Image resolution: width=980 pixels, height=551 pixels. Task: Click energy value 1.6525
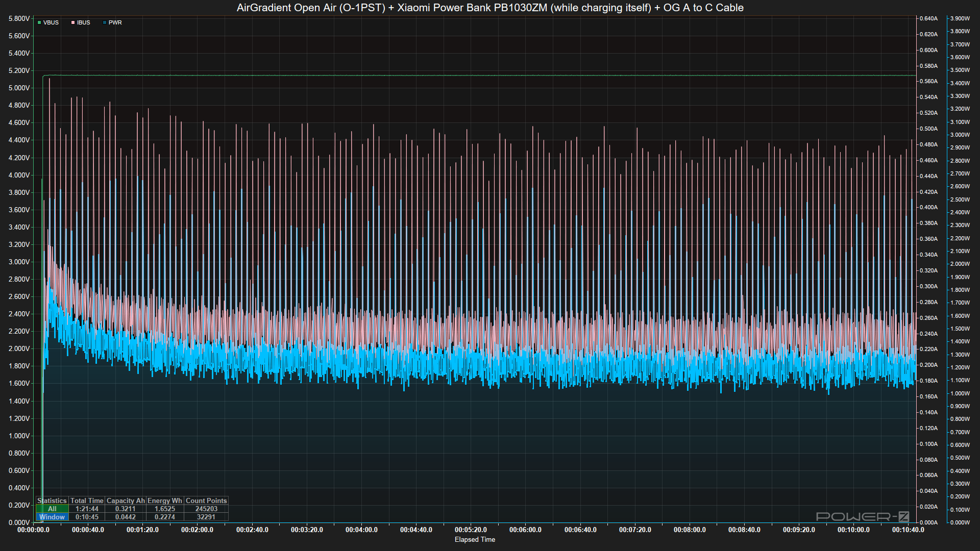[165, 509]
